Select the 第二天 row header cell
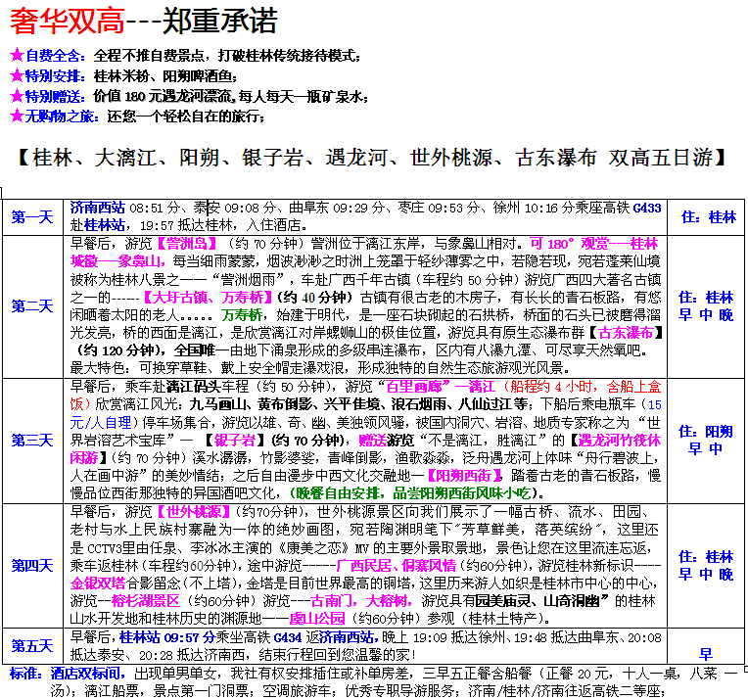This screenshot has height=700, width=748. pos(32,306)
